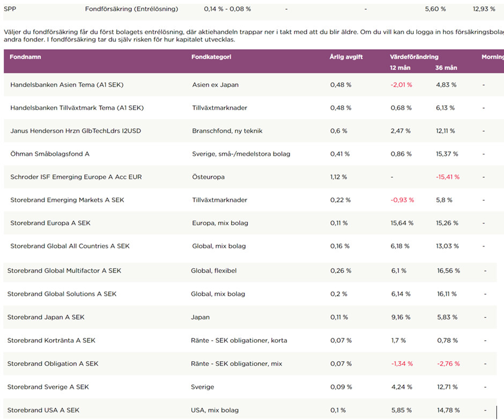Select Storebrand Sverige A SEK fund
The height and width of the screenshot is (420, 504).
[48, 387]
